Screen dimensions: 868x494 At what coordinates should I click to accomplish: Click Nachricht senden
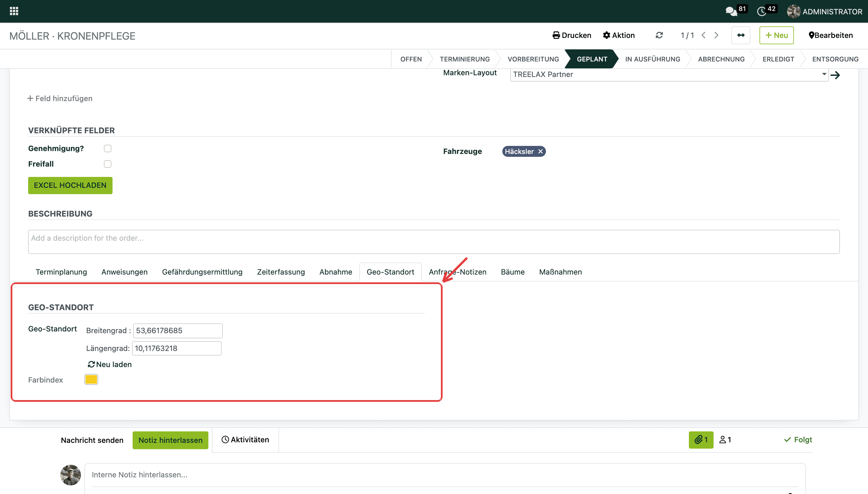[x=92, y=440]
